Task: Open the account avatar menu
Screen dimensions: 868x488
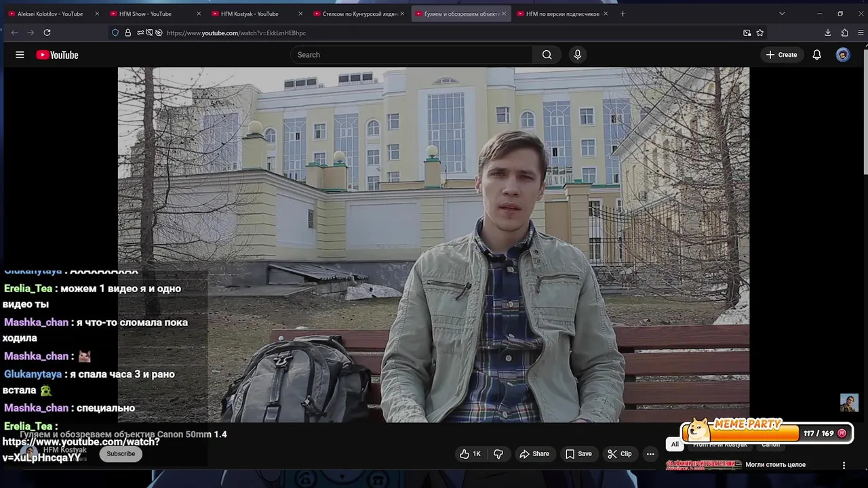Action: click(x=843, y=55)
